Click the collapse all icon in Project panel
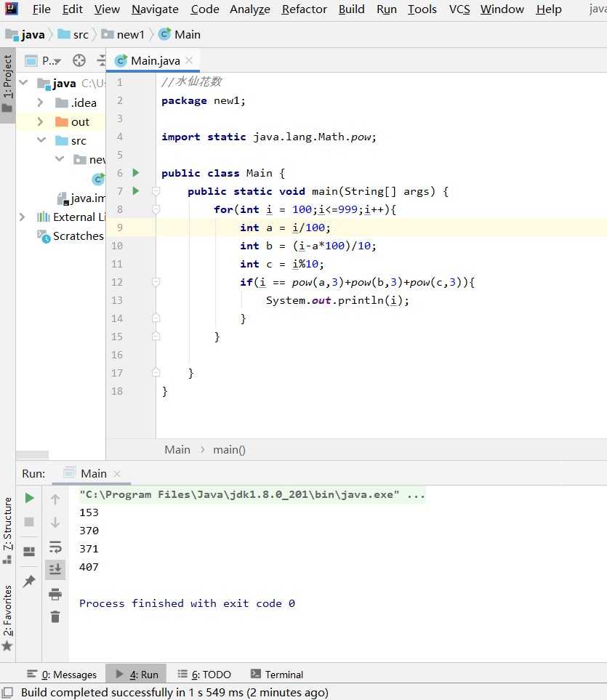 click(101, 60)
